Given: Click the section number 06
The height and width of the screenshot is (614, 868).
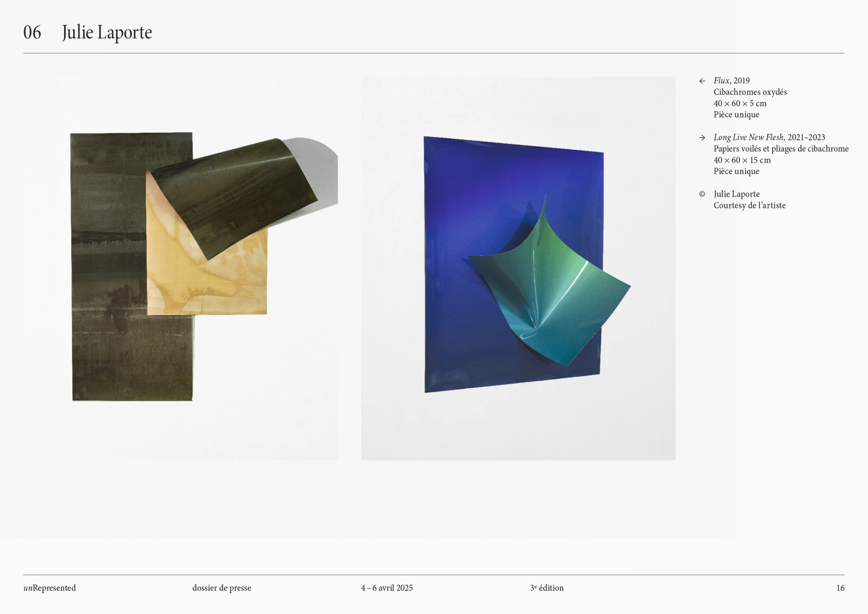Looking at the screenshot, I should point(32,32).
